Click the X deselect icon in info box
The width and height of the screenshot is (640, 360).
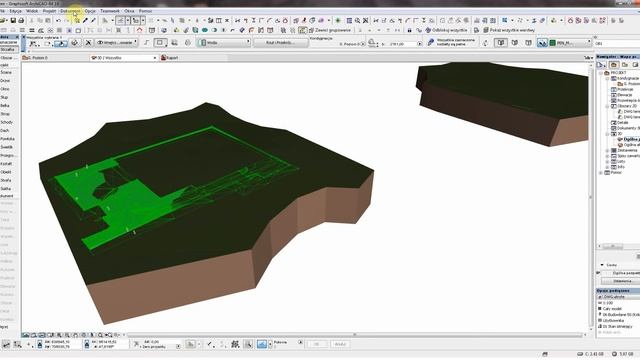(x=88, y=42)
